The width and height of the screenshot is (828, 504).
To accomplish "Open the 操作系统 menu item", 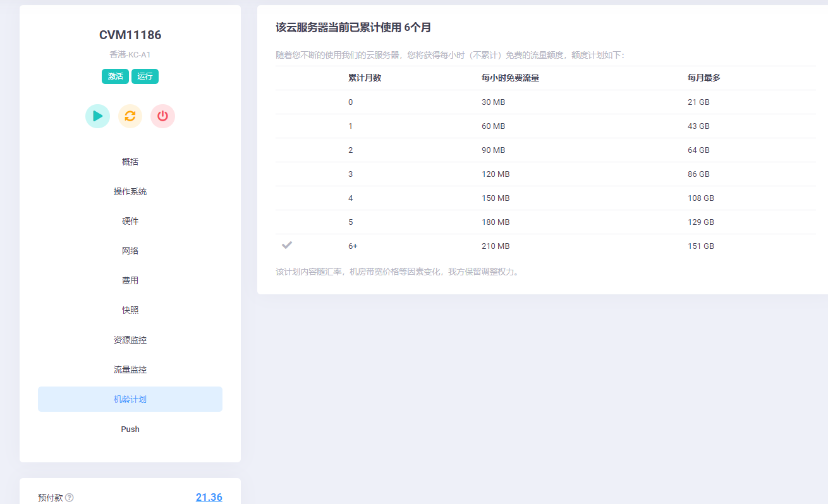I will (x=130, y=191).
